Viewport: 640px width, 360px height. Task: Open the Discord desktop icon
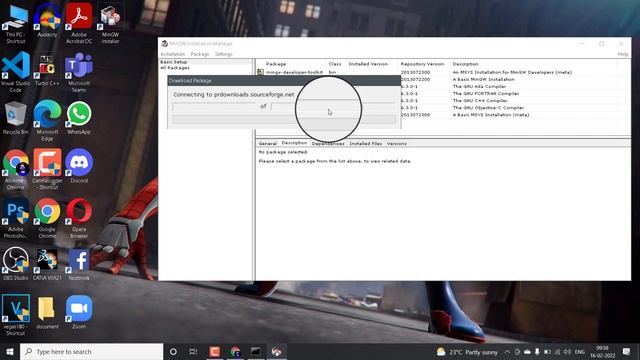(79, 167)
